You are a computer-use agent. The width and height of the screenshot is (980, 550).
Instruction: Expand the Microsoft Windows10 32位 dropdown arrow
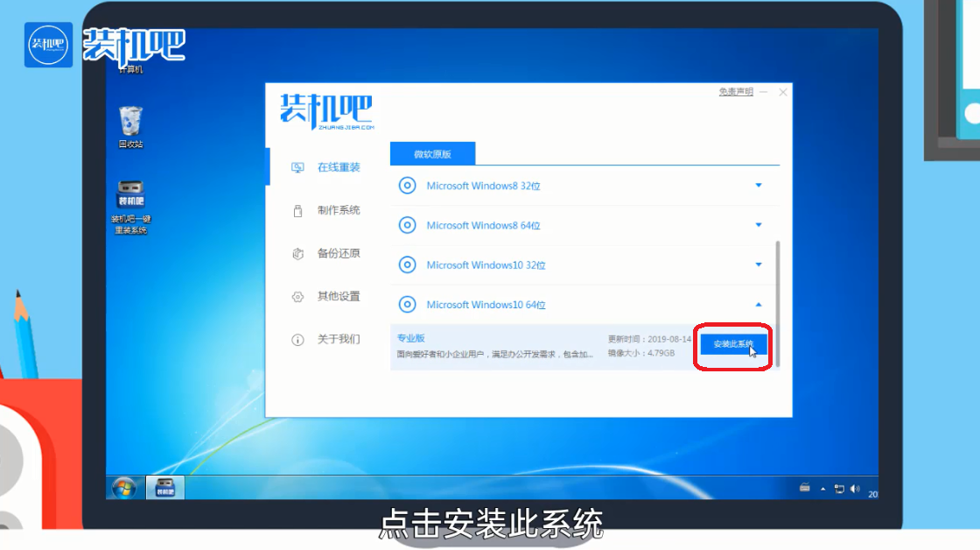pos(758,264)
